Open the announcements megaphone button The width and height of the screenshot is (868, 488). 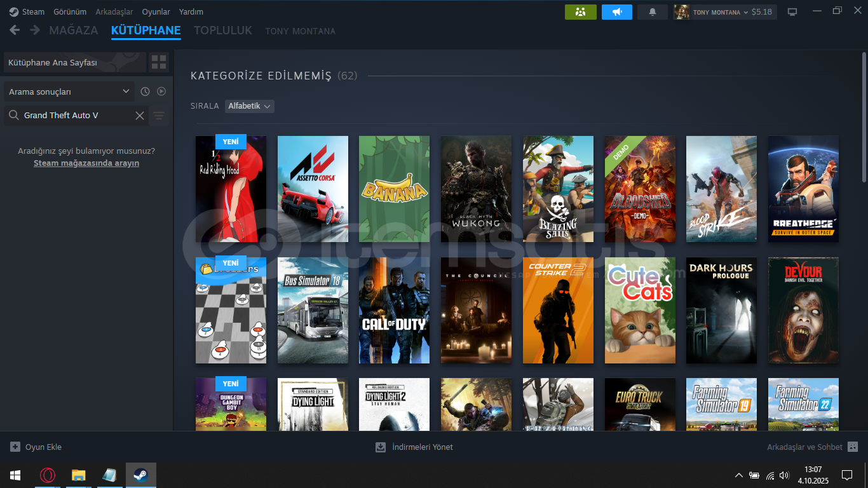pos(617,12)
